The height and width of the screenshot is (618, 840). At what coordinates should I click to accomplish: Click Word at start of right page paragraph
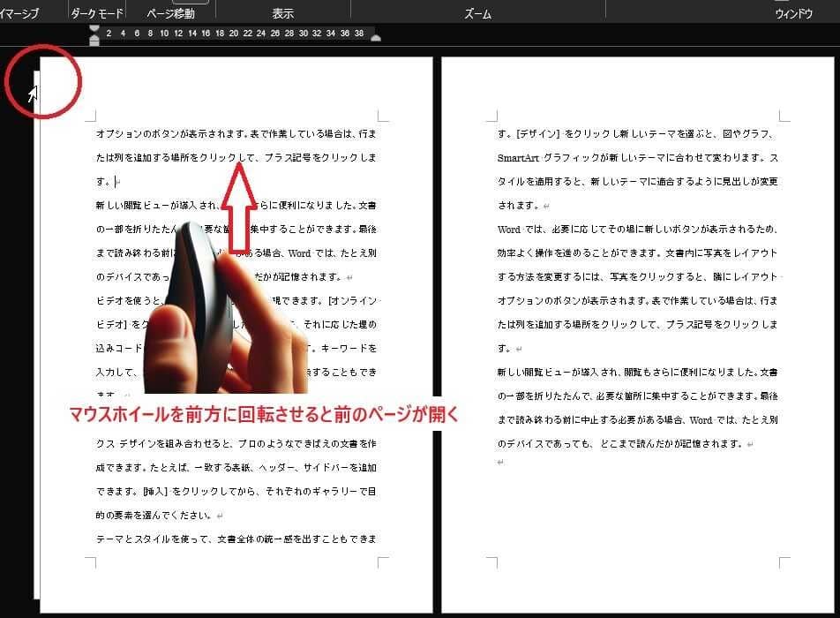(509, 230)
